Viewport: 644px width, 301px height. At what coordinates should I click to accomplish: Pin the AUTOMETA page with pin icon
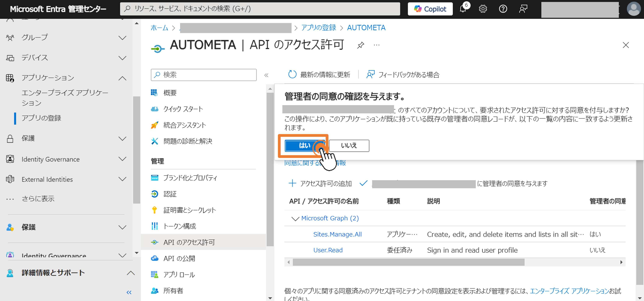coord(360,45)
